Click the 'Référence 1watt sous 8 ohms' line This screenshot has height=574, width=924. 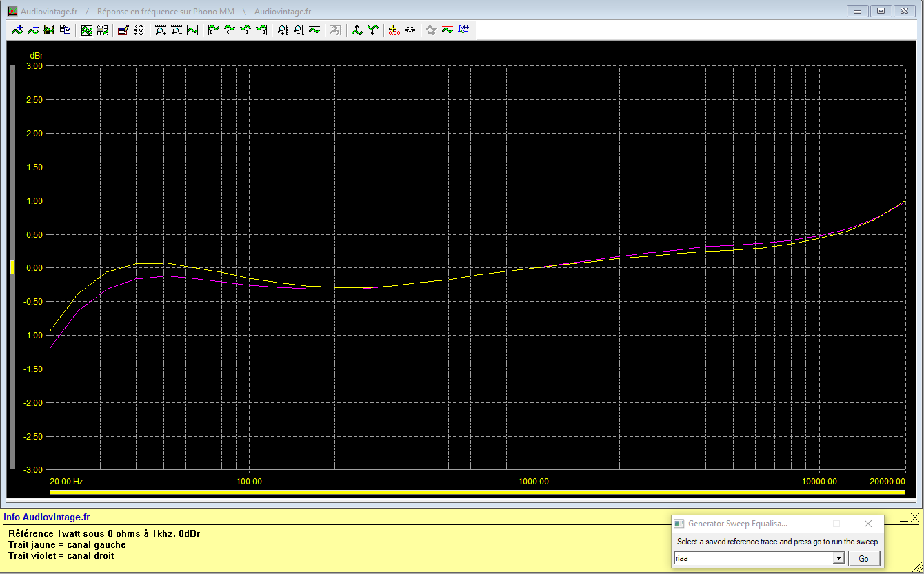tap(104, 533)
